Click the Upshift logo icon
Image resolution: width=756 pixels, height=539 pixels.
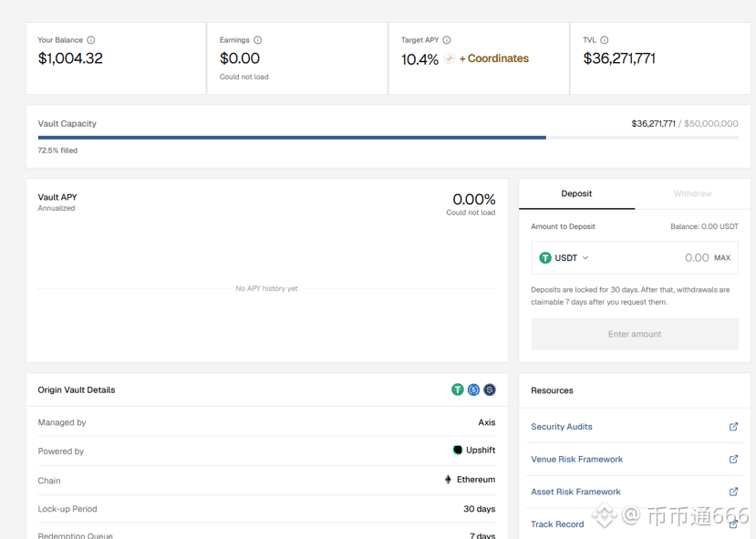(x=458, y=450)
